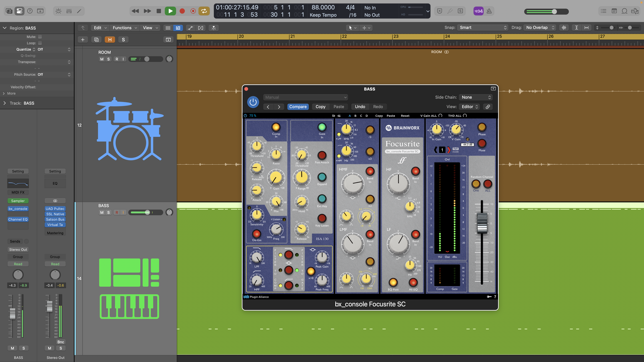Open Quick Help question mark icon
Image resolution: width=644 pixels, height=362 pixels.
30,11
